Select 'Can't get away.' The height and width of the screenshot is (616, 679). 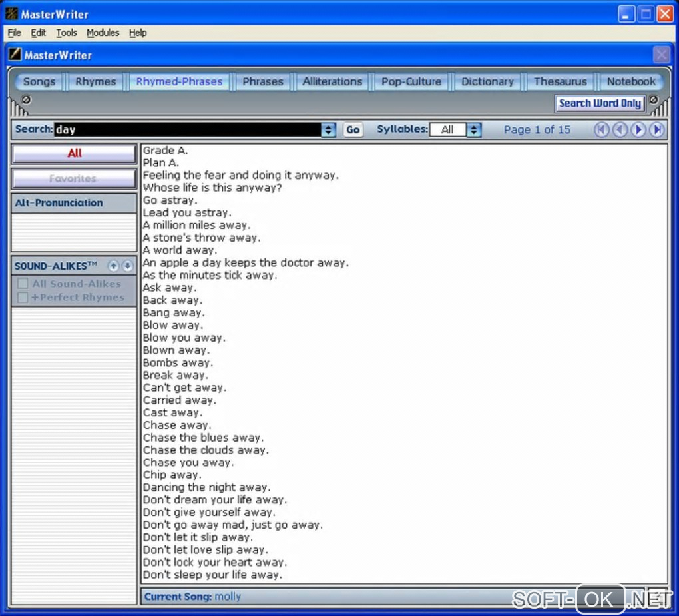[x=184, y=388]
